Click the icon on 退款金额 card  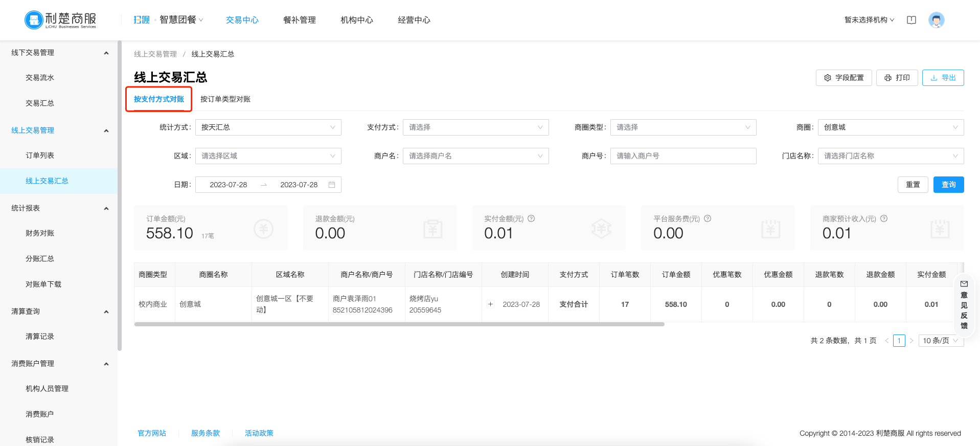tap(433, 229)
